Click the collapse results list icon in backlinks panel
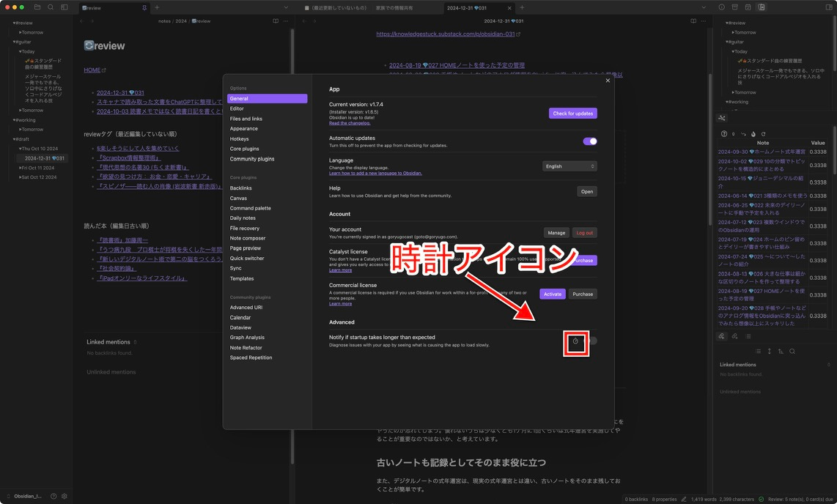Viewport: 837px width, 504px height. [x=758, y=351]
